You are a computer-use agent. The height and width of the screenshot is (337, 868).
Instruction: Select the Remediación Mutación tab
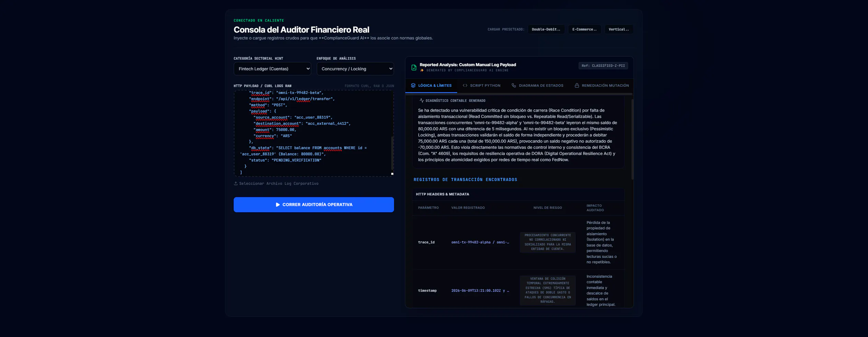(x=602, y=85)
